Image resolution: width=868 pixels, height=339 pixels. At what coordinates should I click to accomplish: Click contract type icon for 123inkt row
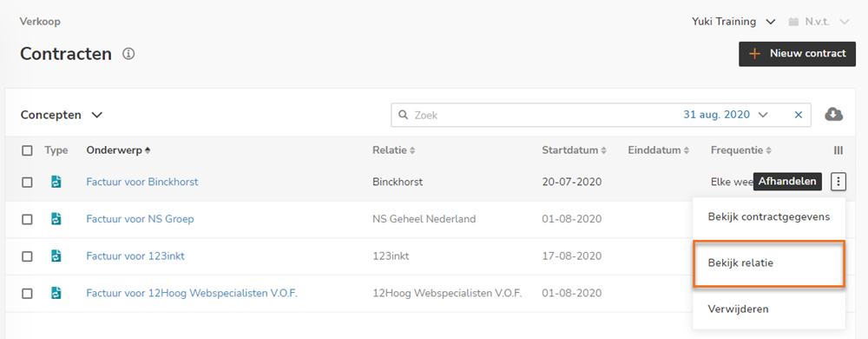(56, 256)
